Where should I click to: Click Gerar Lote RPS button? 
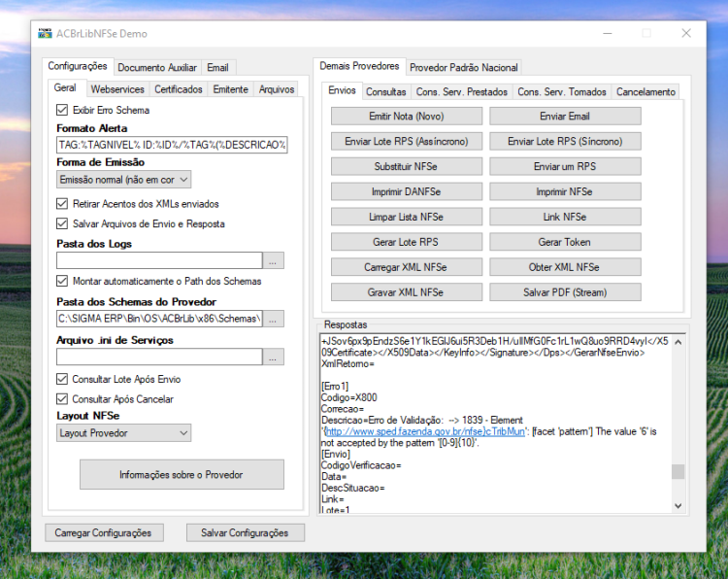pos(407,242)
